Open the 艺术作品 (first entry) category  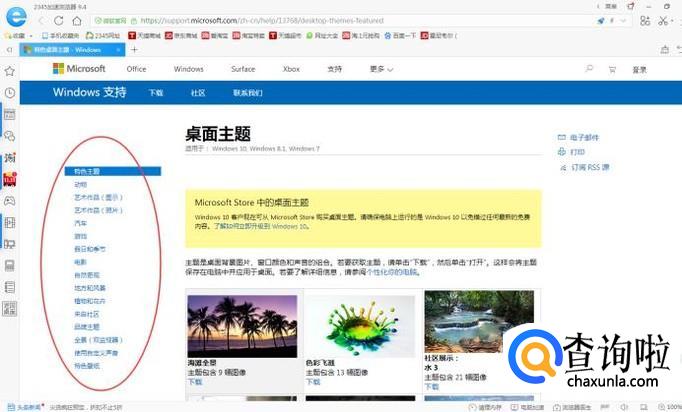[x=98, y=198]
